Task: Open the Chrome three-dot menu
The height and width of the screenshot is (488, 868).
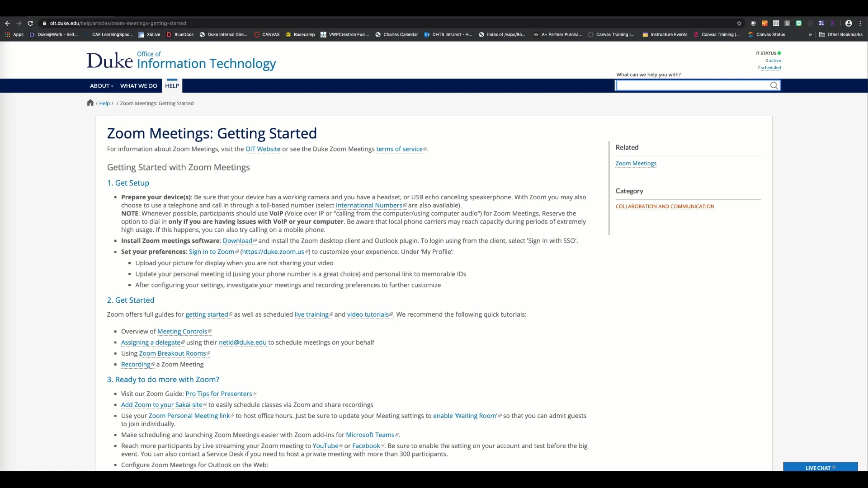Action: 860,23
